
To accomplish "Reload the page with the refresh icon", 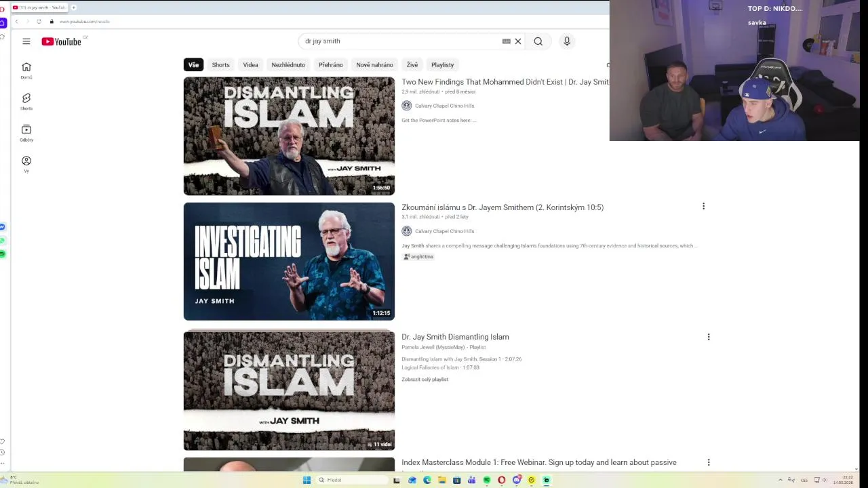I will pos(39,21).
